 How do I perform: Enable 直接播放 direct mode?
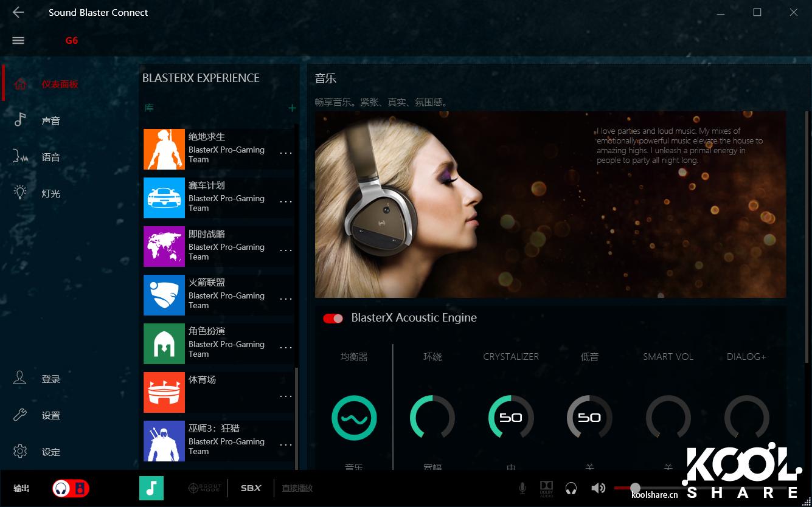click(x=297, y=488)
